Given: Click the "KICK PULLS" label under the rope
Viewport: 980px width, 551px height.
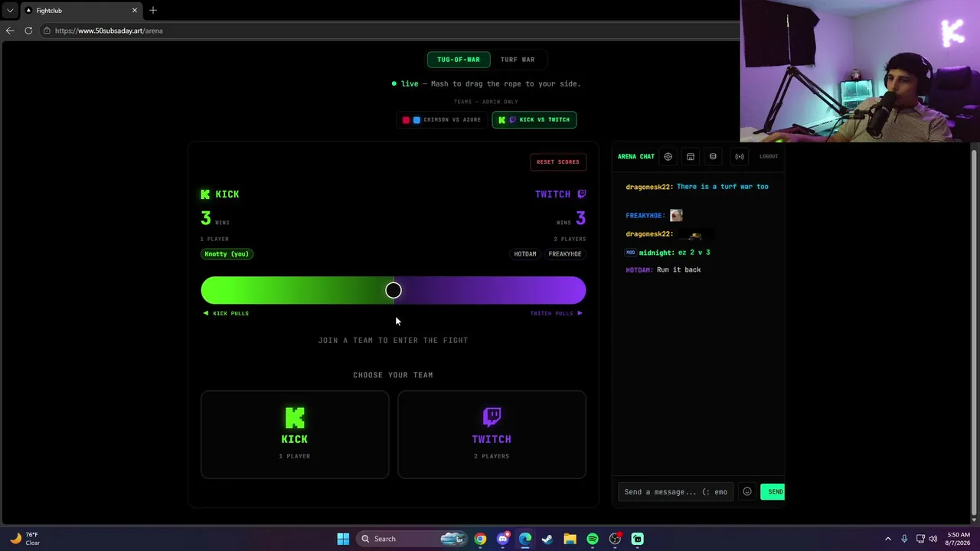Looking at the screenshot, I should pyautogui.click(x=230, y=313).
